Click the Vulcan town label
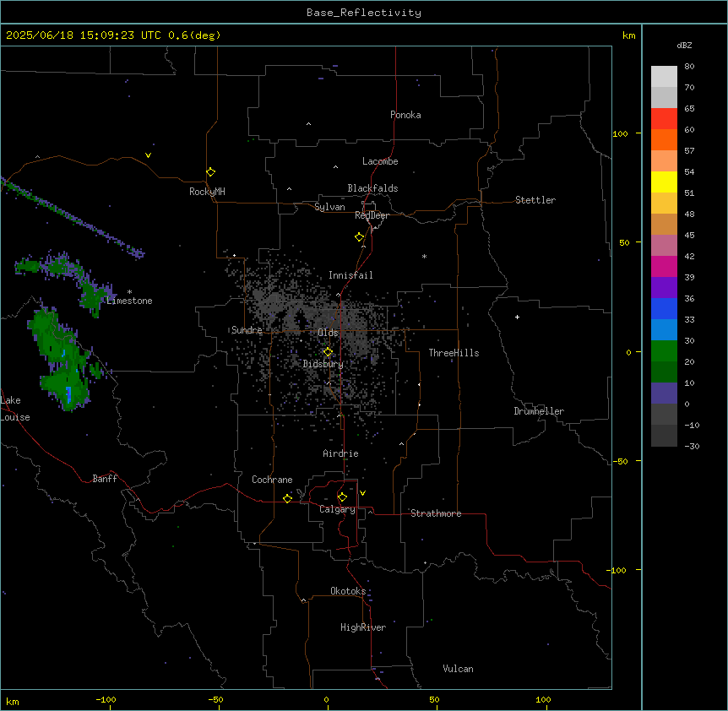The height and width of the screenshot is (711, 728). coord(458,669)
